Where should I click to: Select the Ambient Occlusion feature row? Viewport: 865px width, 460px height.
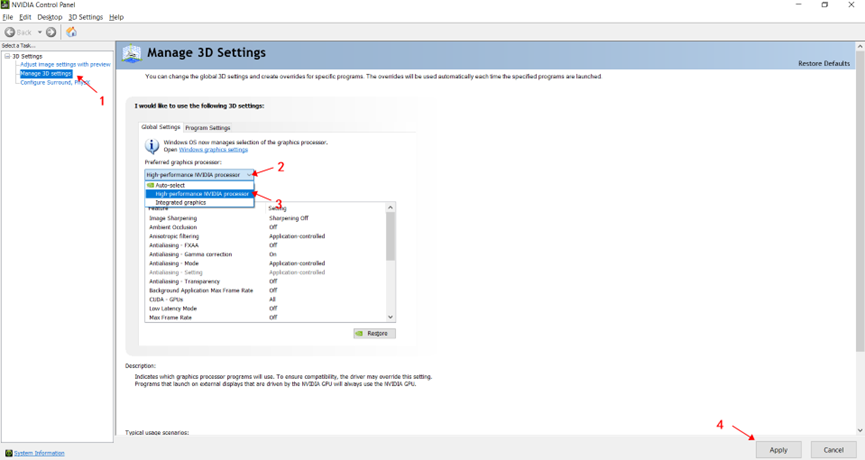(265, 227)
